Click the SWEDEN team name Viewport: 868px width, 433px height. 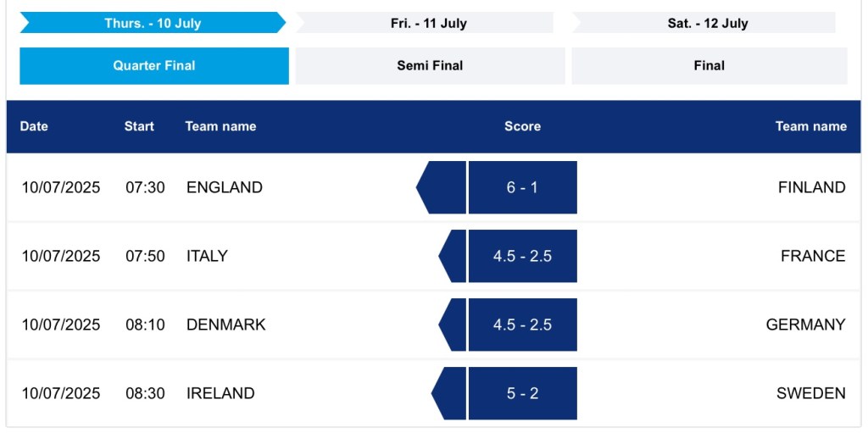click(x=810, y=393)
